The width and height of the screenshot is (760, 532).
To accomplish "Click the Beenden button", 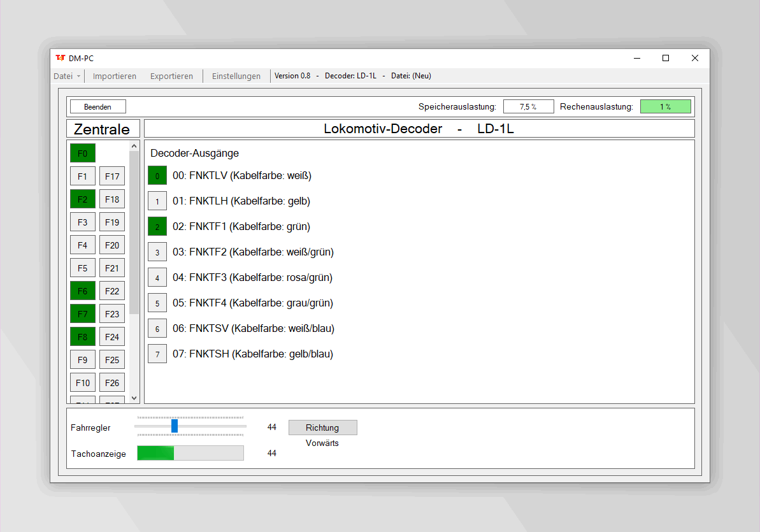I will pos(98,106).
